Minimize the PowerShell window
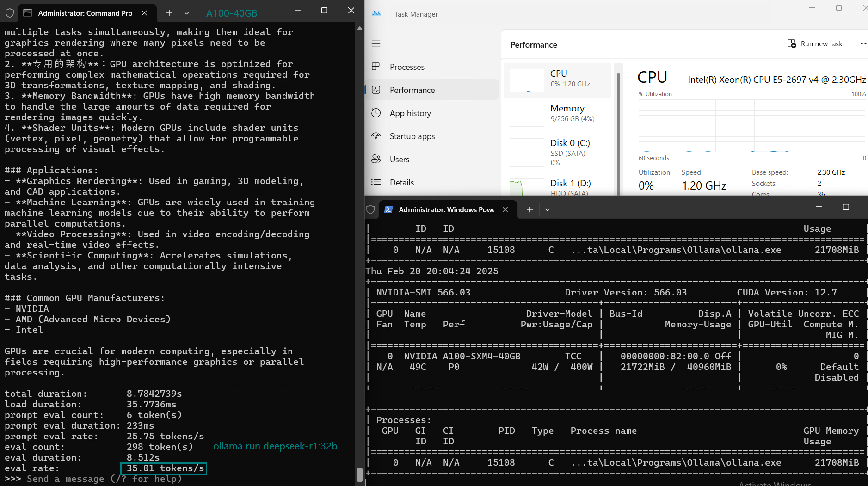This screenshot has width=868, height=486. coord(819,207)
